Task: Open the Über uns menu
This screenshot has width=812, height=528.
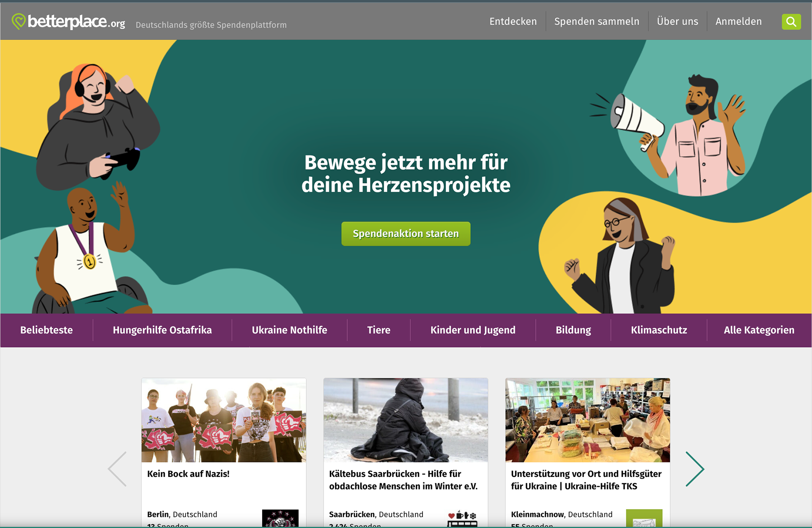Action: pyautogui.click(x=678, y=22)
